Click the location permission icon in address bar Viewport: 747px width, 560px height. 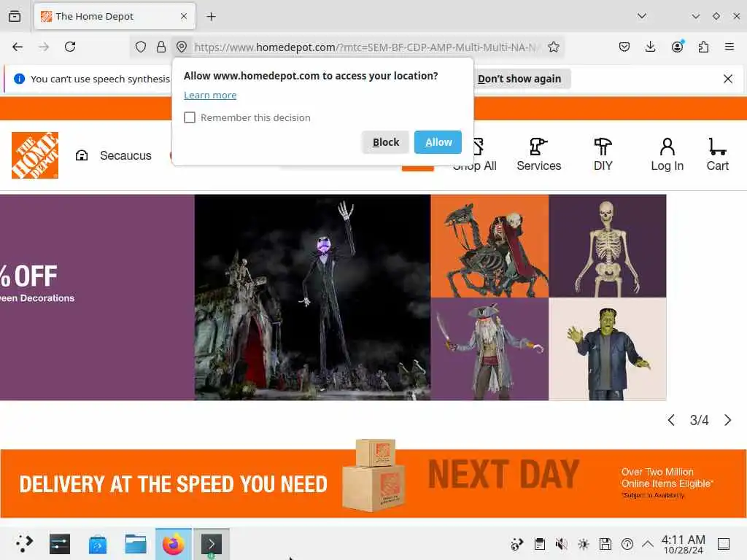click(x=182, y=47)
